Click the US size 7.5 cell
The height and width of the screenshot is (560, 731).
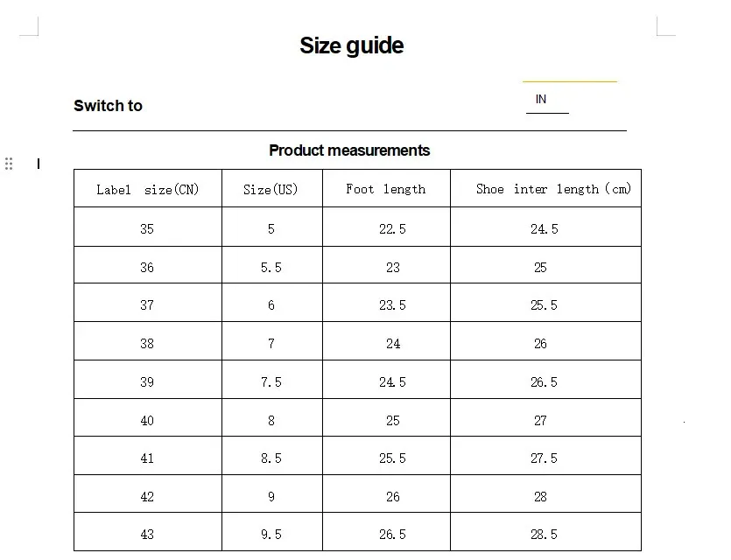point(271,382)
